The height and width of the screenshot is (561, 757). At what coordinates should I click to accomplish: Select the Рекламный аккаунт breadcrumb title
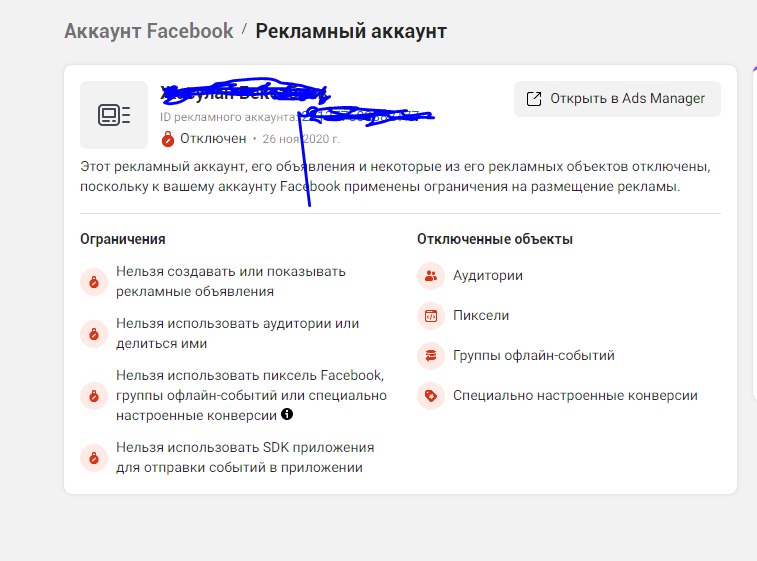click(351, 31)
